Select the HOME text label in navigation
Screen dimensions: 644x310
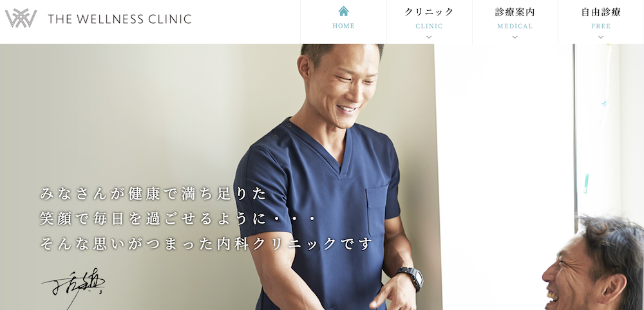(x=343, y=26)
